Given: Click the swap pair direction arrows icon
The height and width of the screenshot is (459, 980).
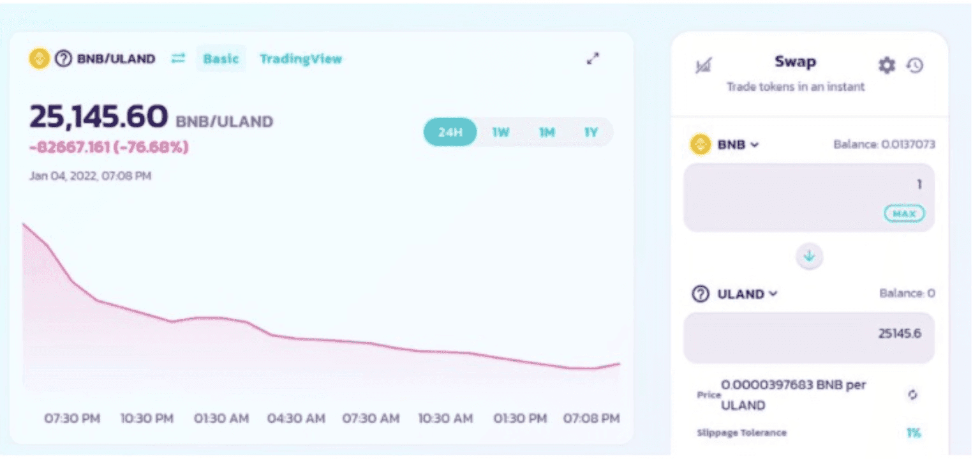Looking at the screenshot, I should pos(178,59).
